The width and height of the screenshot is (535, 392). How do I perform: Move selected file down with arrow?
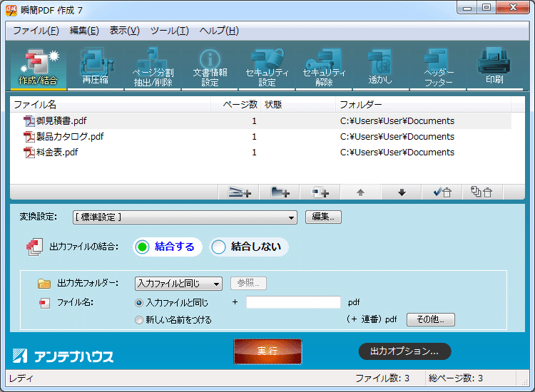pyautogui.click(x=401, y=192)
